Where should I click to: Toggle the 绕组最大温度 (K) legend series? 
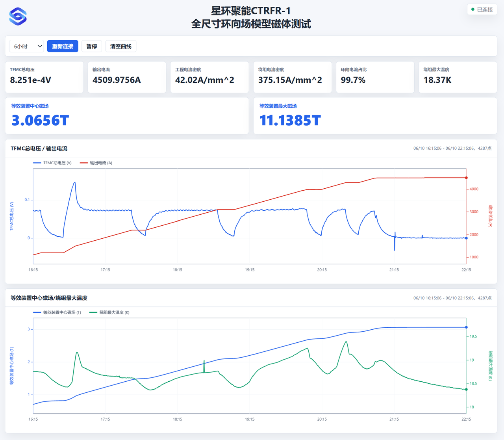click(x=109, y=312)
